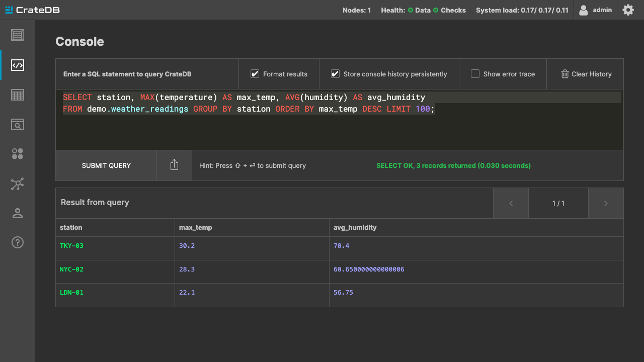Open the Shards sidebar icon
This screenshot has height=362, width=644.
[x=17, y=154]
